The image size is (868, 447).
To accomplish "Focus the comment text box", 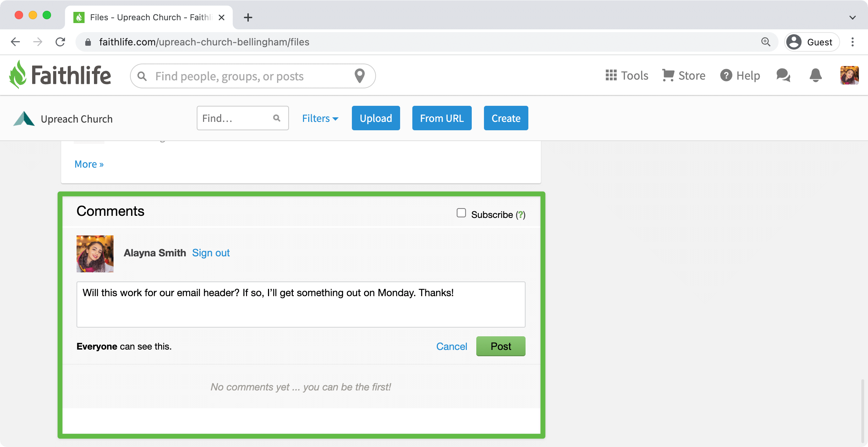I will tap(301, 305).
